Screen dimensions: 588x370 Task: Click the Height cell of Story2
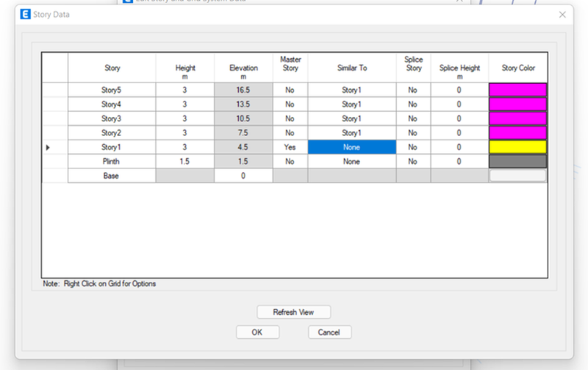185,133
